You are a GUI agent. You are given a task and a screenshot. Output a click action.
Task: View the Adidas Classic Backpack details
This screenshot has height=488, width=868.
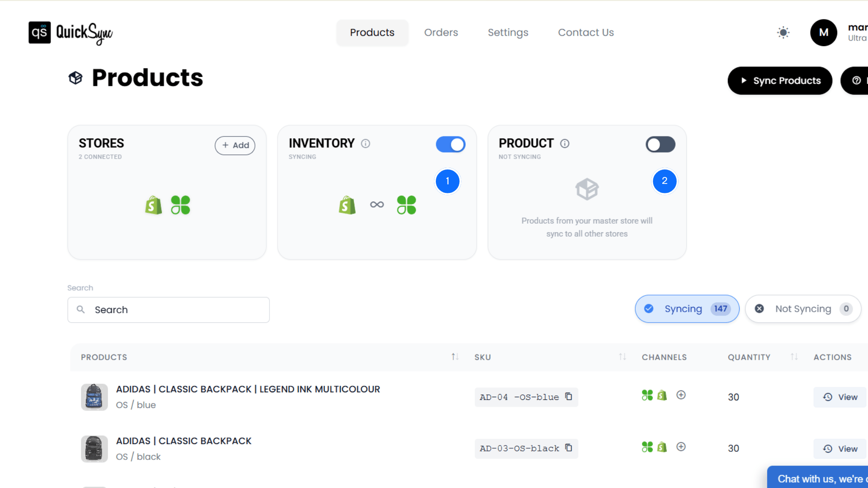click(840, 448)
